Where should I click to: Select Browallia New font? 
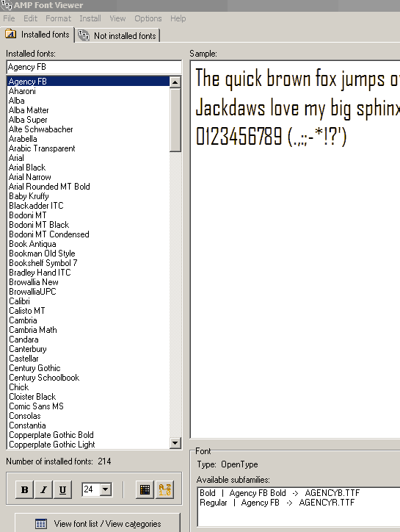(88, 282)
